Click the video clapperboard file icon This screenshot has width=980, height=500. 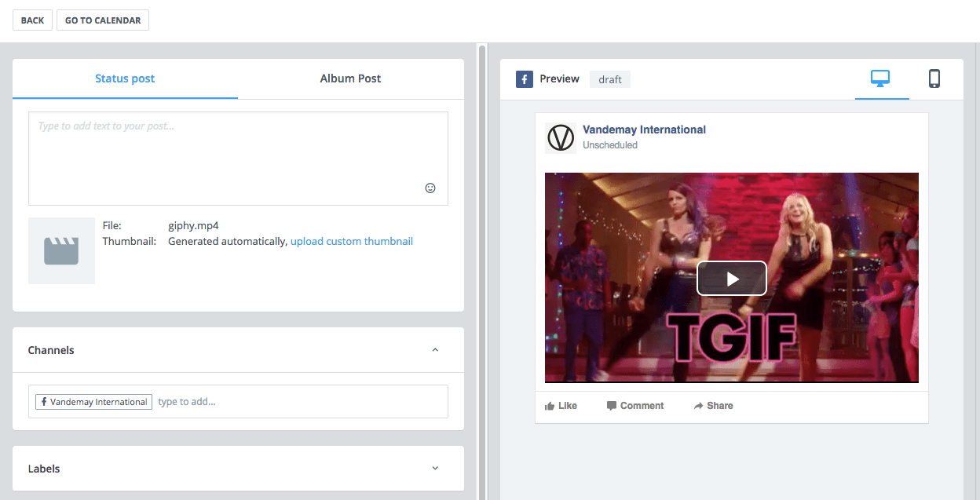pos(61,251)
